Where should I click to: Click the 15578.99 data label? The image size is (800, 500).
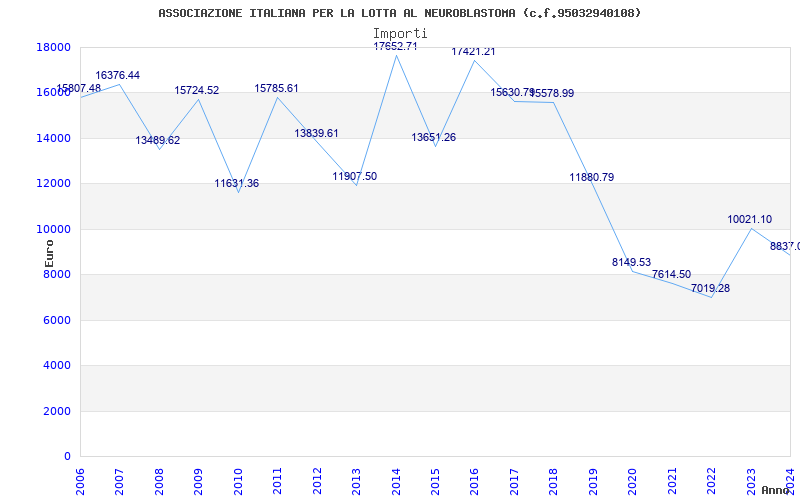click(x=552, y=93)
